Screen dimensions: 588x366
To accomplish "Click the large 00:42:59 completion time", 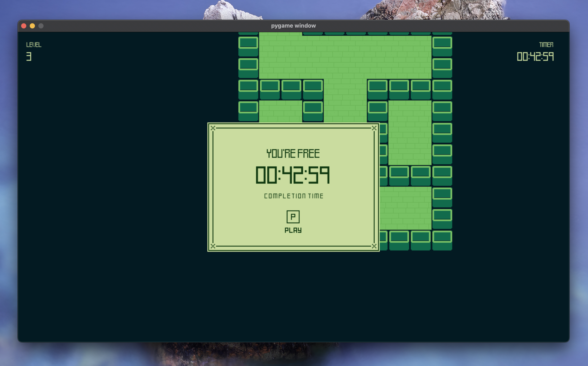I will 293,175.
